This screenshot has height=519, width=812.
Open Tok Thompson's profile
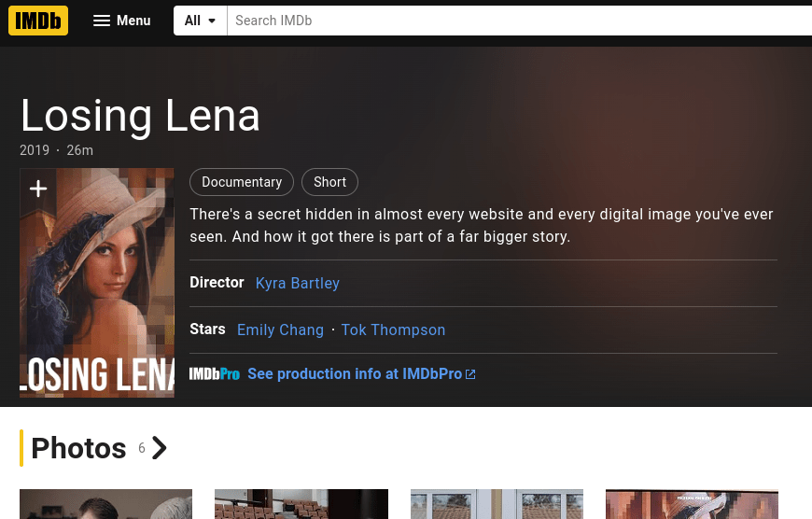point(393,330)
